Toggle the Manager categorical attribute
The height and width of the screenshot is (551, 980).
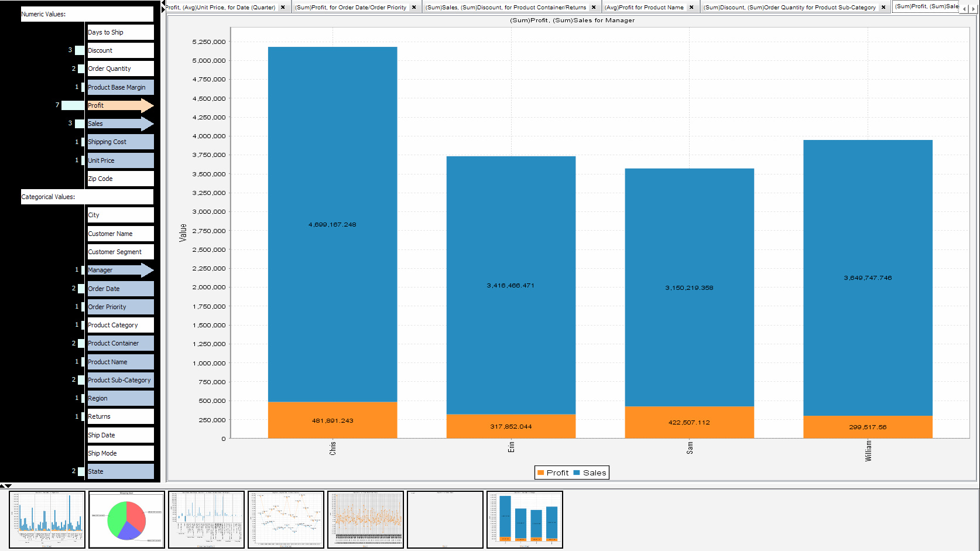pyautogui.click(x=119, y=270)
